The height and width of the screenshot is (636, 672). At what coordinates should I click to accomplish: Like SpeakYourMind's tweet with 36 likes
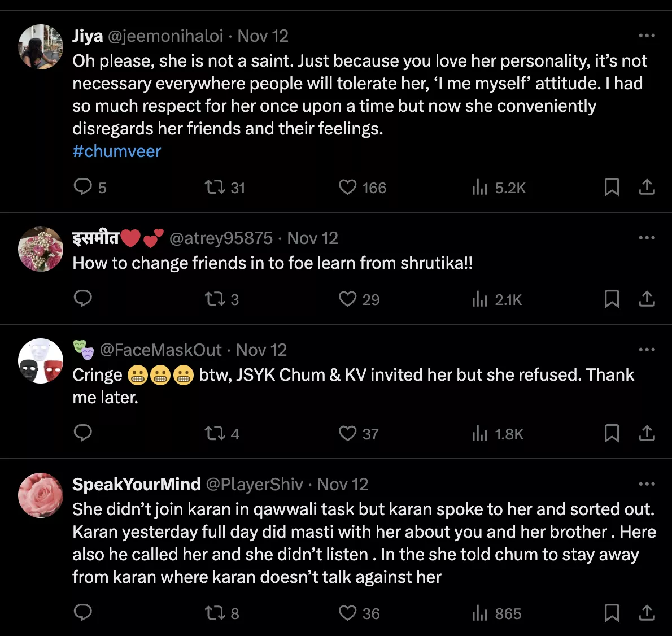(x=347, y=613)
